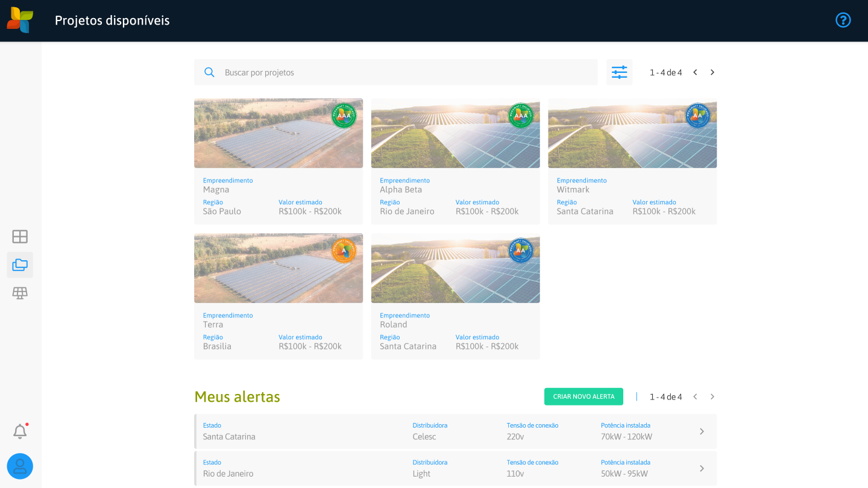868x488 pixels.
Task: Open the filter sliders icon
Action: (x=619, y=72)
